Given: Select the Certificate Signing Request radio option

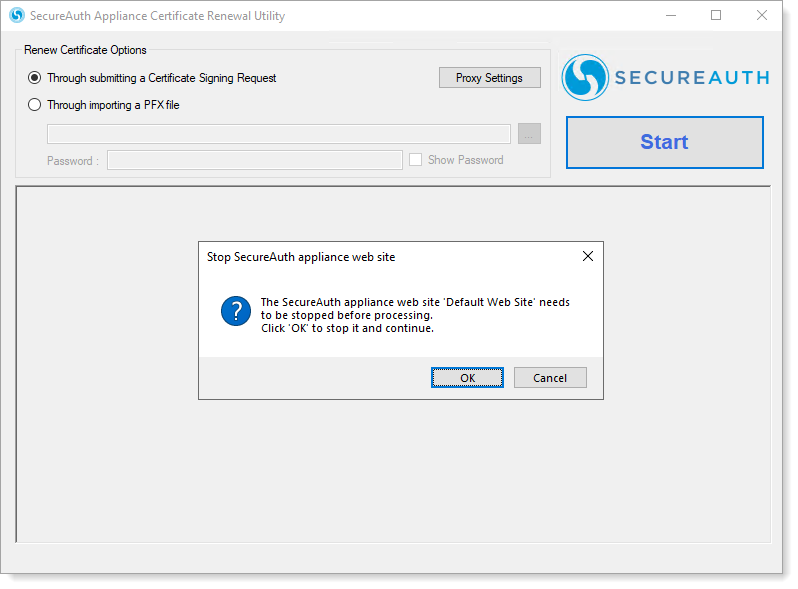Looking at the screenshot, I should 35,78.
